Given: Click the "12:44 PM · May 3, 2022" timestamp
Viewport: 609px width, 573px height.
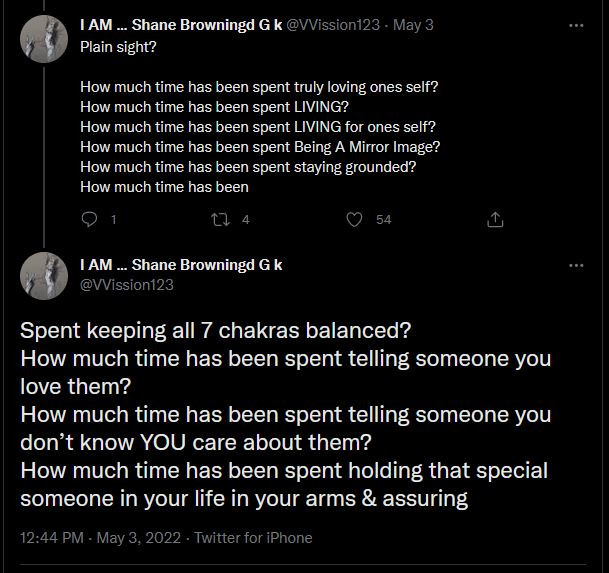Looking at the screenshot, I should [x=100, y=538].
